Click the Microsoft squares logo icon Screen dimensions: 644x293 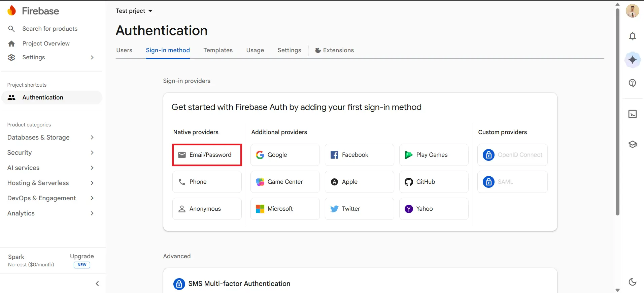click(x=260, y=209)
